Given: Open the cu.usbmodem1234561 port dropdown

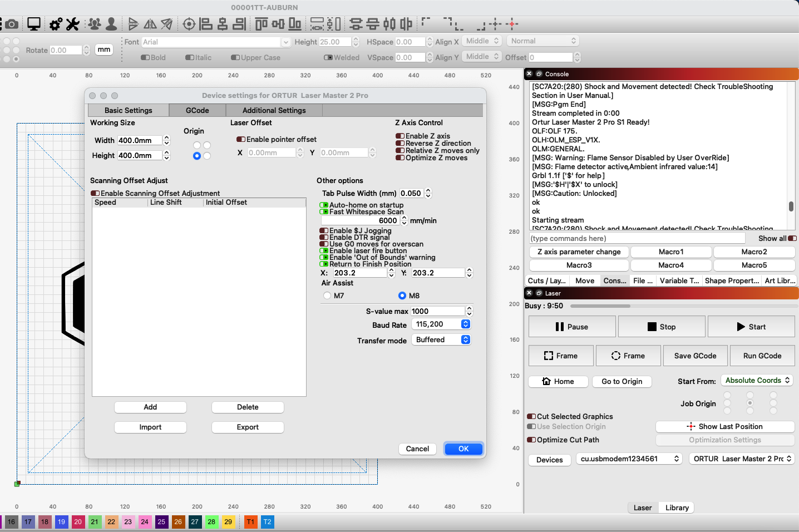Looking at the screenshot, I should (629, 459).
